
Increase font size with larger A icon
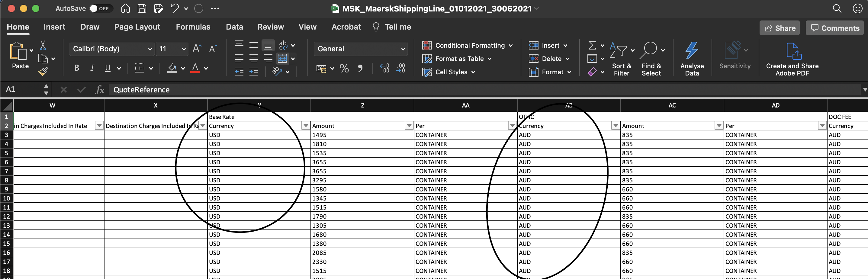[197, 49]
